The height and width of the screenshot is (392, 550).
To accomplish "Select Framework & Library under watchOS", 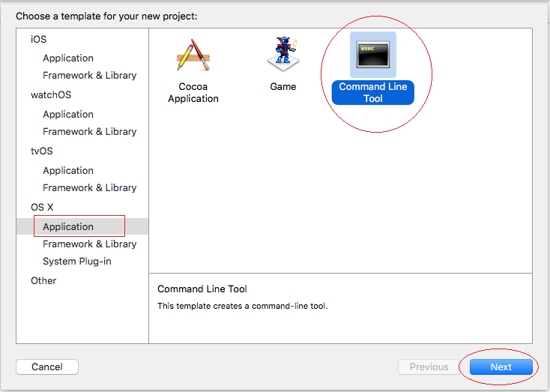I will 89,132.
